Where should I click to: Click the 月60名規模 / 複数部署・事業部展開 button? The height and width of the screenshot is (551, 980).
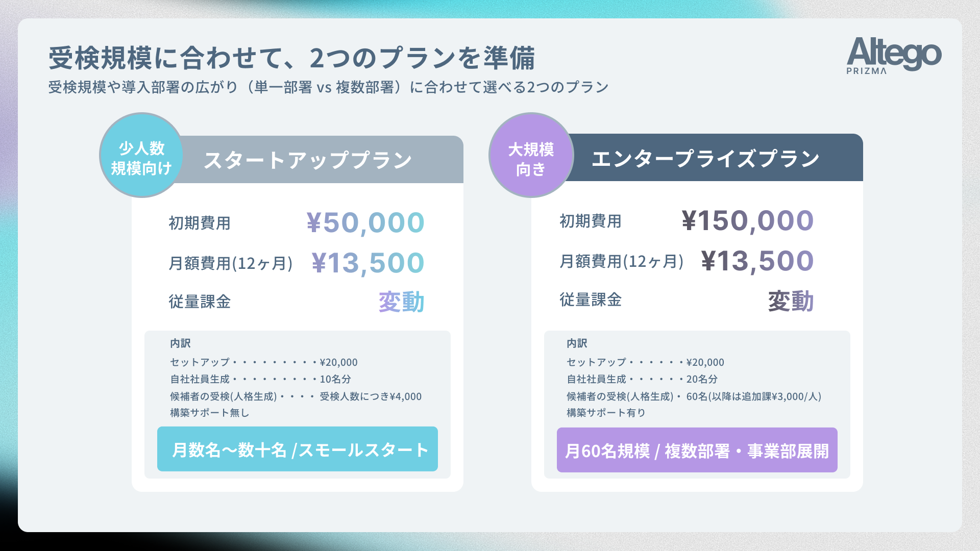(x=697, y=450)
